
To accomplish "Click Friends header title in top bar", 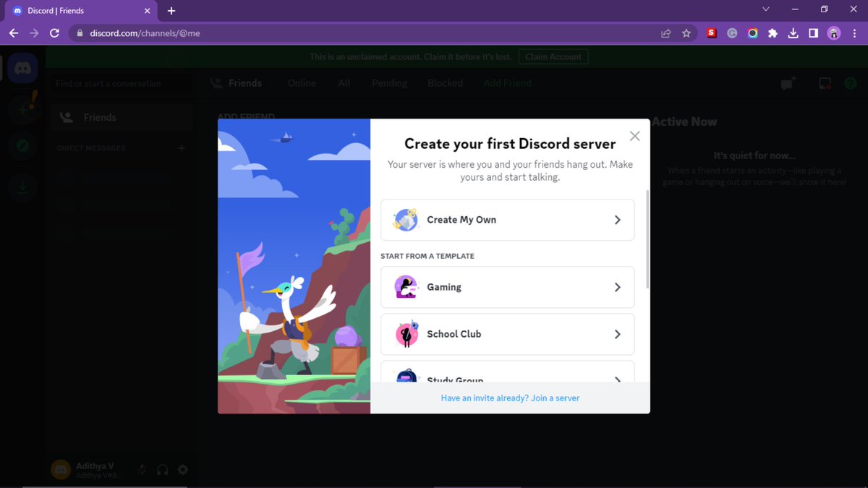I will 245,83.
